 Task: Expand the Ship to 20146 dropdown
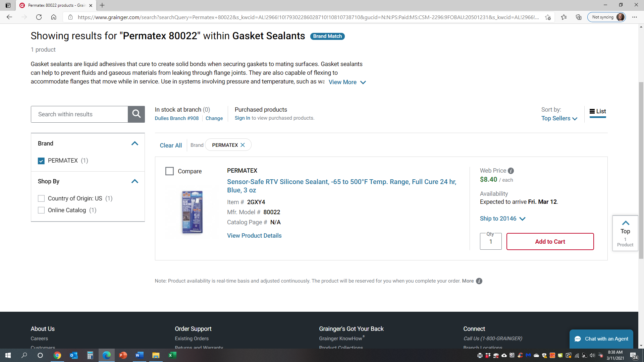coord(502,219)
